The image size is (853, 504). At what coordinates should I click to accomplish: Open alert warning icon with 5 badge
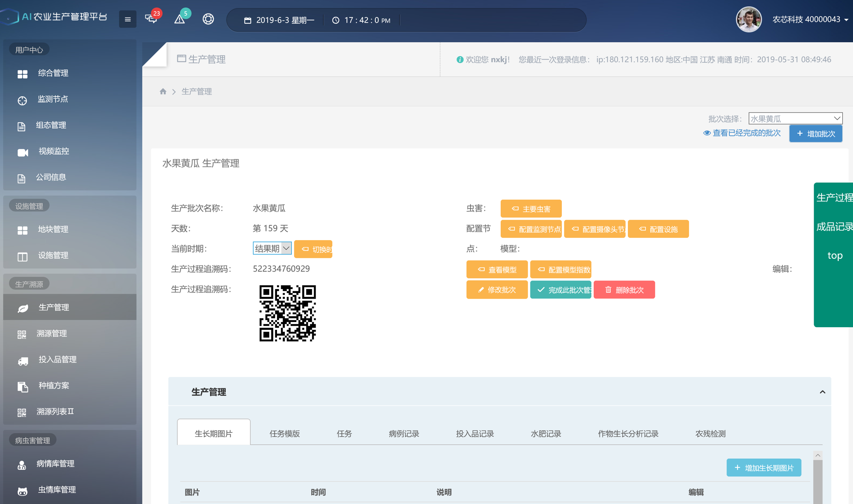tap(180, 19)
